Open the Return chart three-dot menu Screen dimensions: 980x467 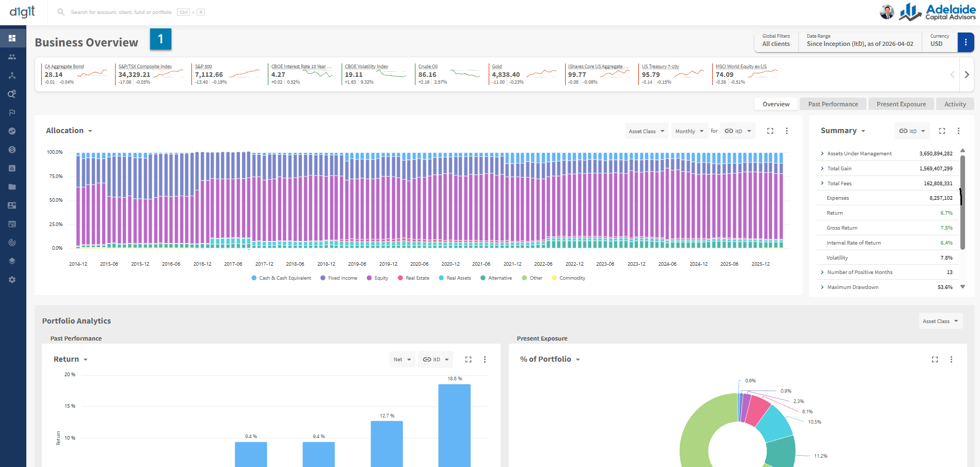point(485,360)
